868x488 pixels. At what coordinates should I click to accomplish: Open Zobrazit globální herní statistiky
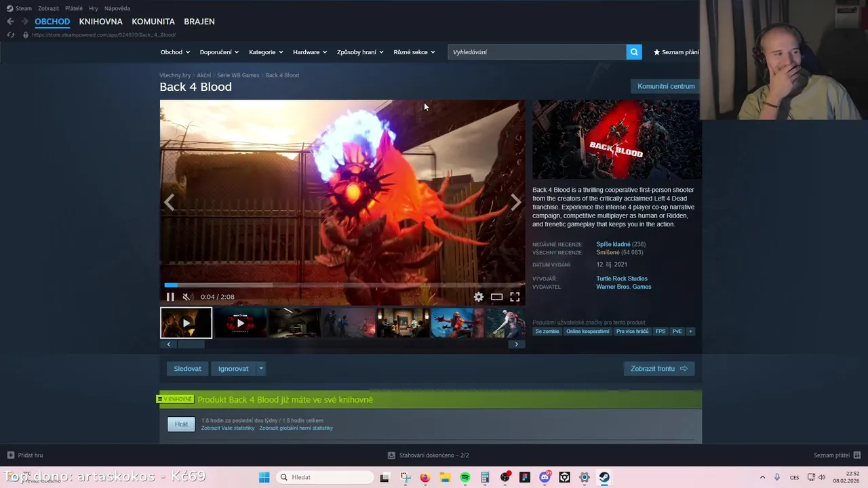(296, 428)
